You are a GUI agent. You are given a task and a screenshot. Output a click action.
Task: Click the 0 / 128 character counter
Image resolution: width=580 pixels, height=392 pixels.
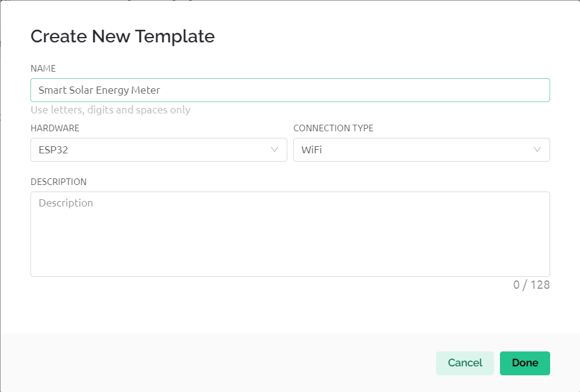pyautogui.click(x=531, y=285)
